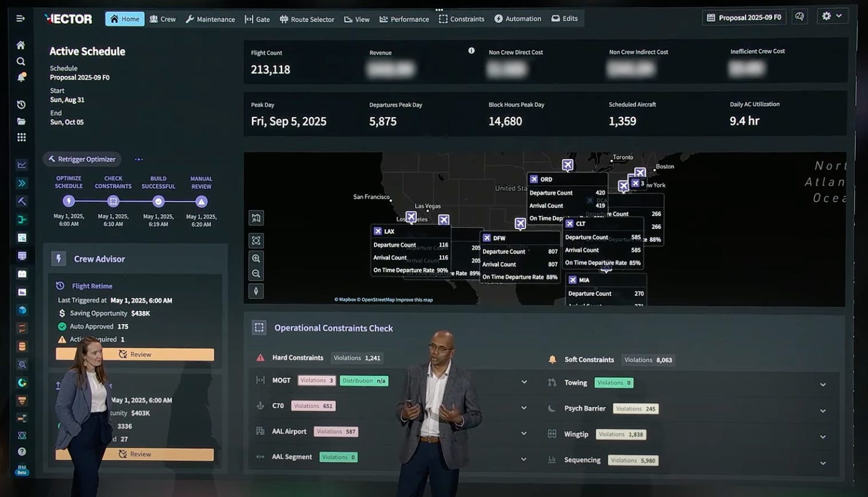Switch to the Crew tab
The height and width of the screenshot is (497, 868).
coord(163,19)
